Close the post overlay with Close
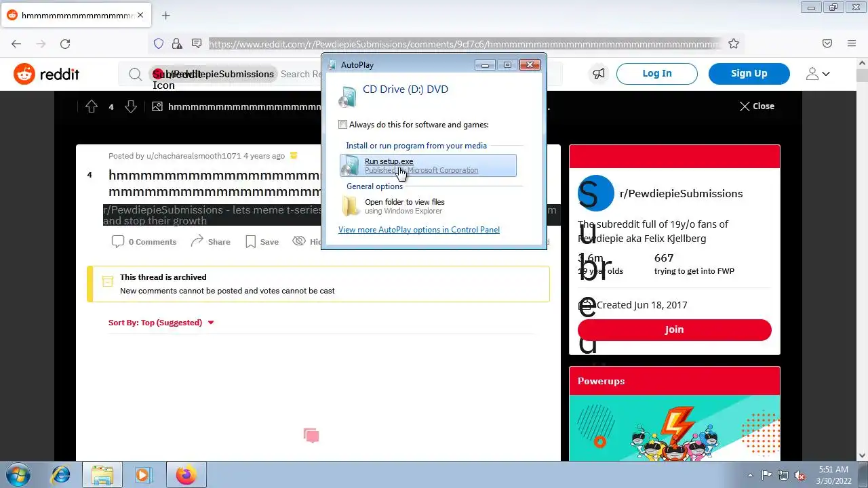Screen dimensions: 868x488 coord(757,106)
